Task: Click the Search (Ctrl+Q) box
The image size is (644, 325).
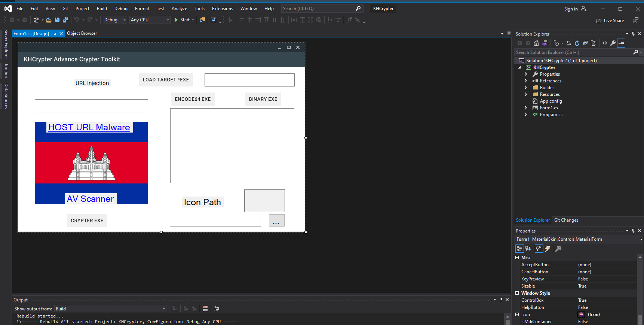Action: click(322, 9)
